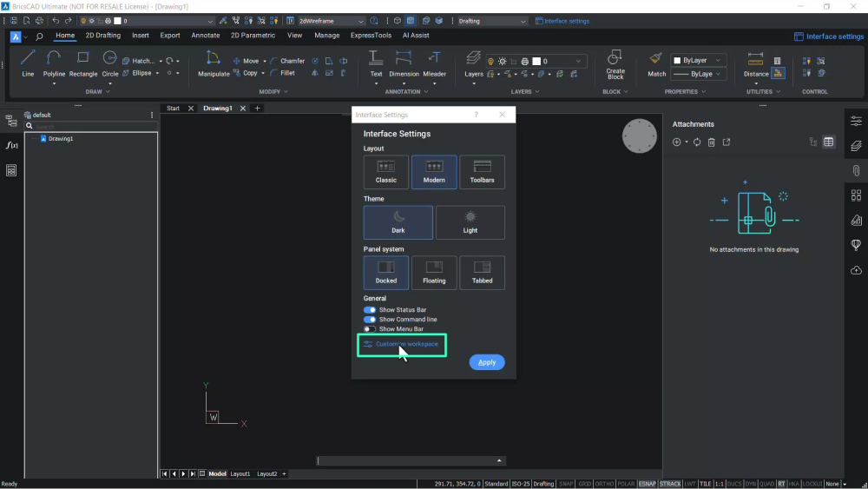Click the Redo icon in the top toolbar
Screen dimensions: 868x489
[68, 21]
